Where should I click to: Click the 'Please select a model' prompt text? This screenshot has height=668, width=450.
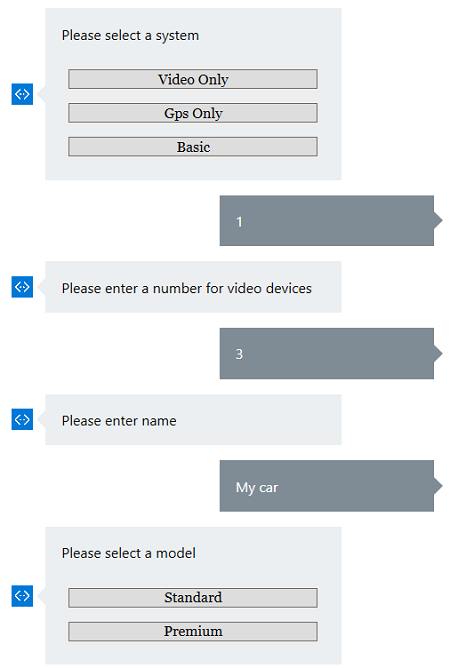click(128, 553)
